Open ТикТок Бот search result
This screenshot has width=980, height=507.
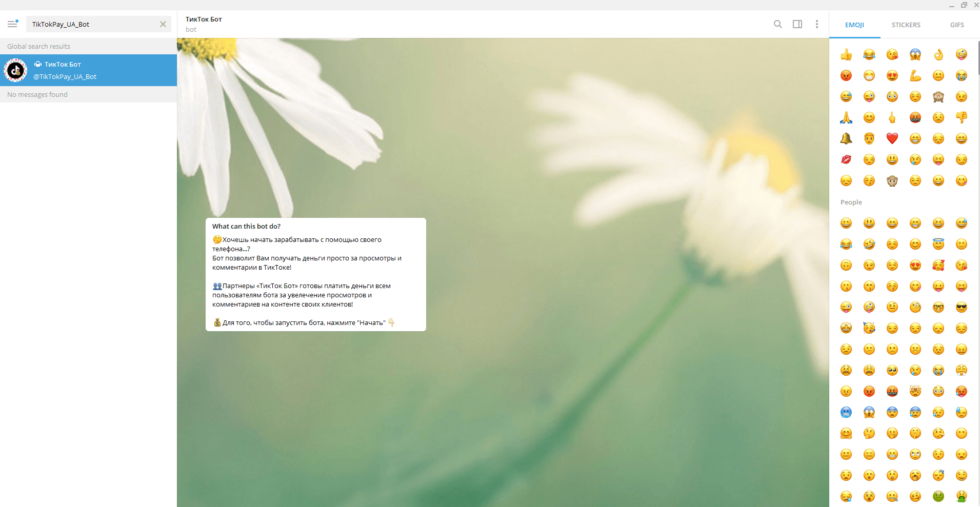pyautogui.click(x=103, y=70)
